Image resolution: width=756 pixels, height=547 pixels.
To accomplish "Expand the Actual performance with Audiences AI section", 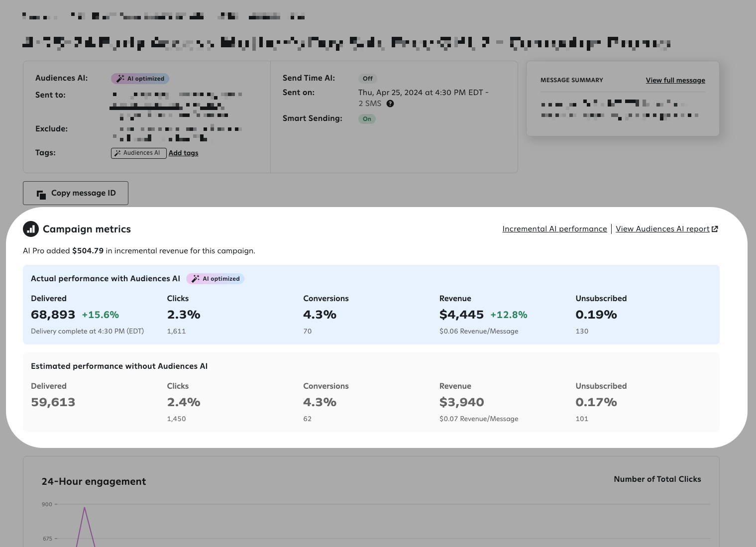I will [105, 279].
